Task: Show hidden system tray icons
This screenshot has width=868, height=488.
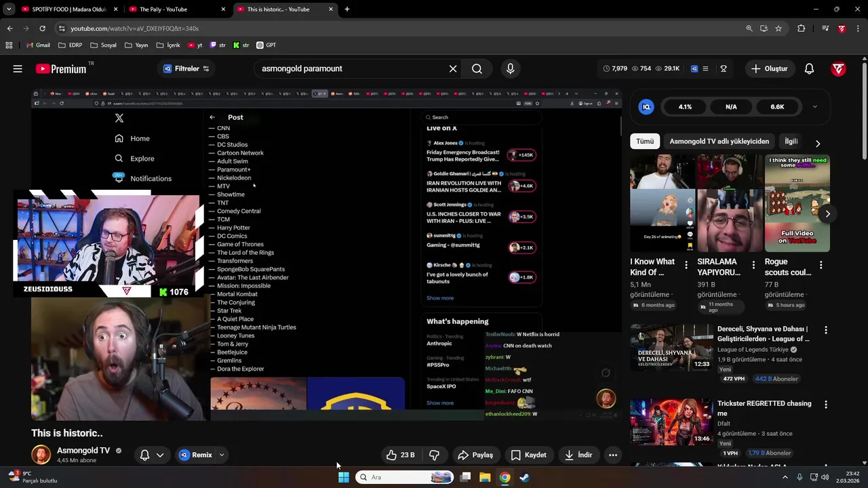Action: [x=785, y=477]
